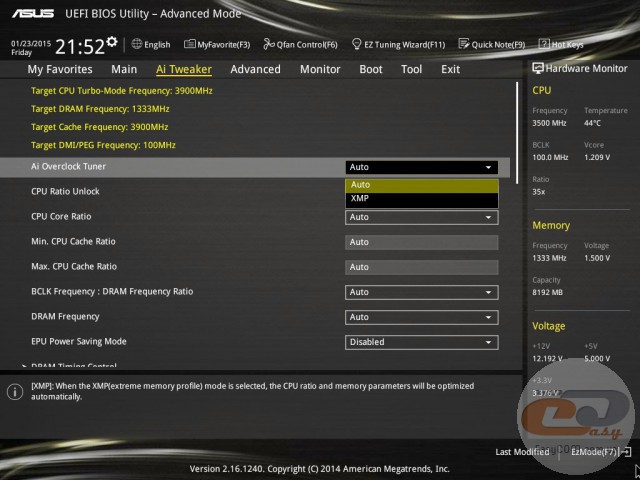The height and width of the screenshot is (480, 640).
Task: Select the DRAM Frequency label
Action: (x=65, y=316)
